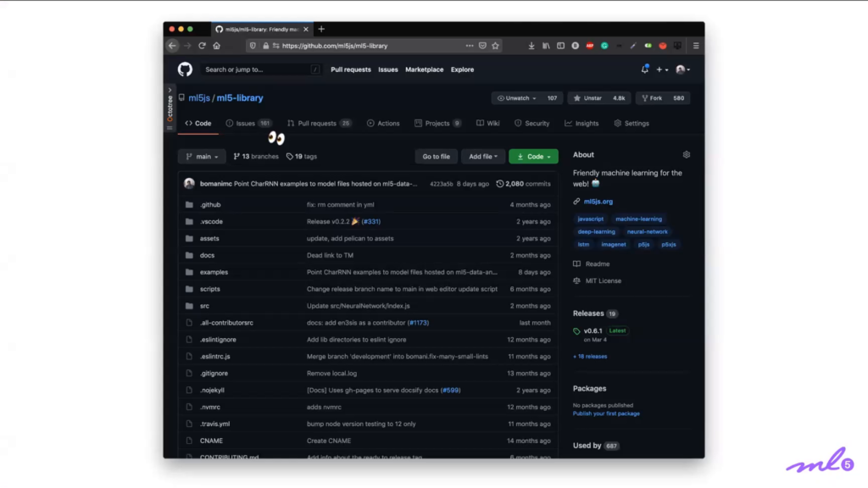This screenshot has width=868, height=488.
Task: Open tracking protection shield in address bar
Action: click(x=253, y=46)
